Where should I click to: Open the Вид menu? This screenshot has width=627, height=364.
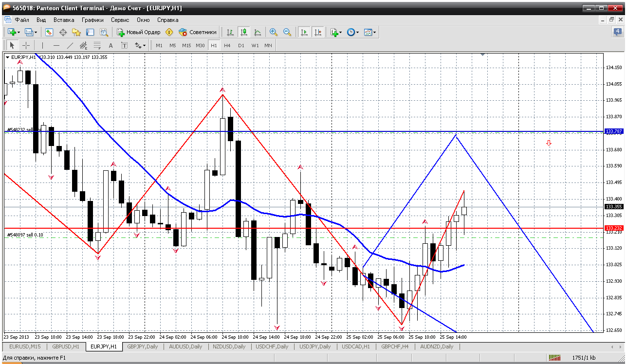click(41, 20)
